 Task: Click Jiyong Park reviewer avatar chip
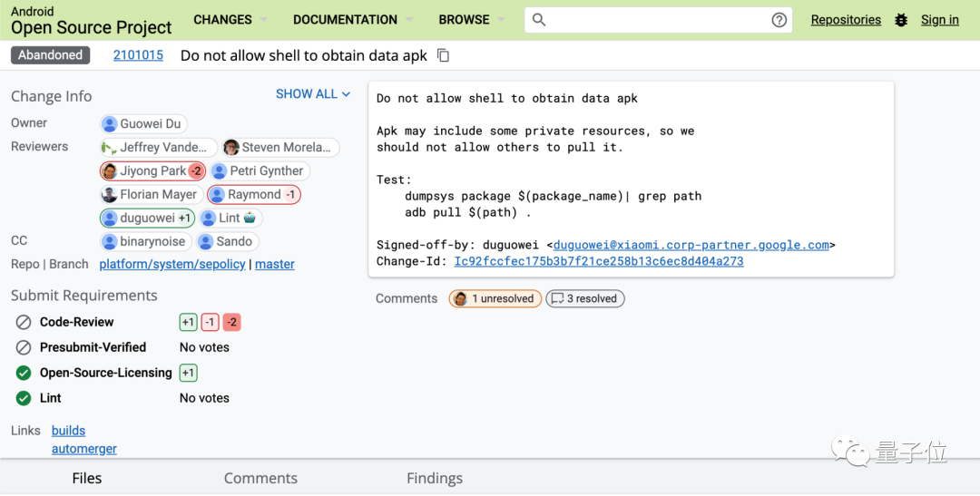tap(152, 170)
